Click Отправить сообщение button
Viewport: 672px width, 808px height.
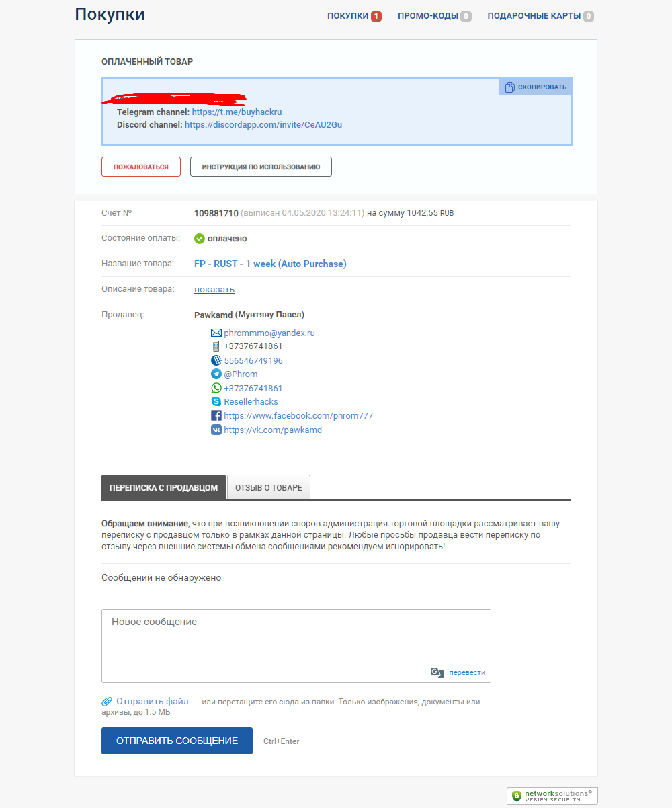click(x=177, y=741)
